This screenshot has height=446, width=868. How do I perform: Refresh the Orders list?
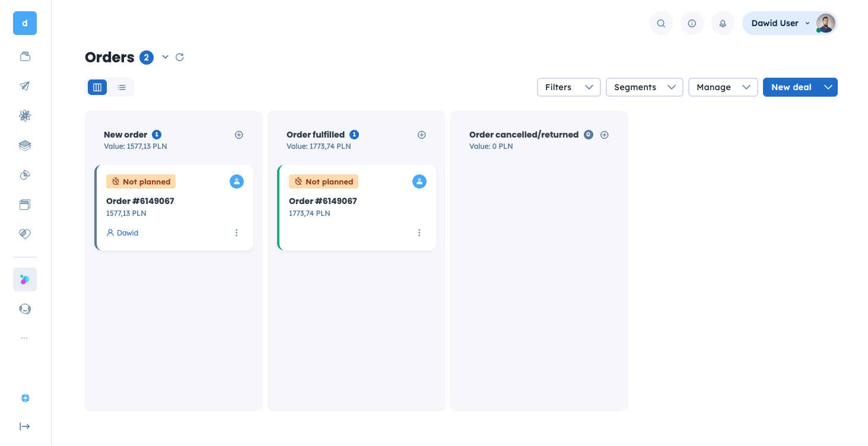click(180, 57)
